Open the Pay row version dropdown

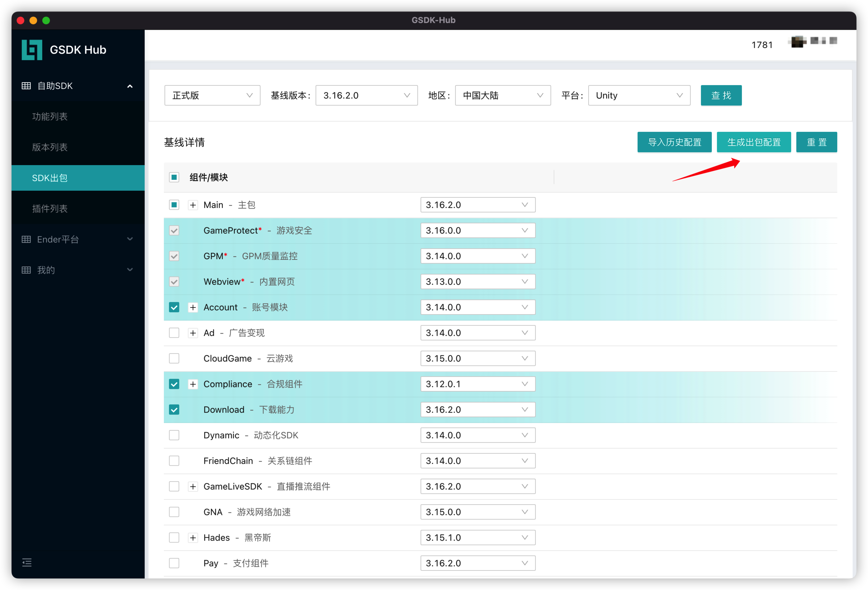point(478,563)
